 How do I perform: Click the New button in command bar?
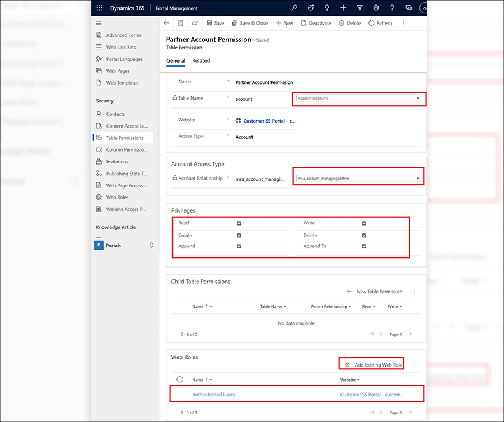[284, 23]
